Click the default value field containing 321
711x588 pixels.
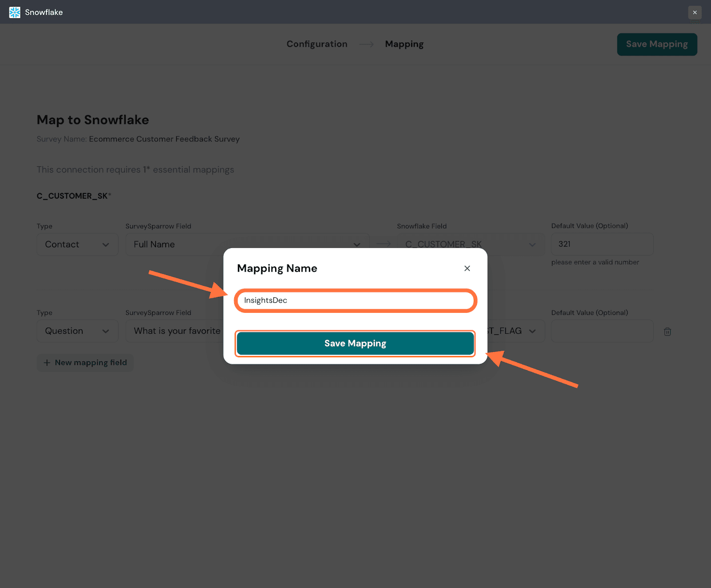pyautogui.click(x=602, y=244)
